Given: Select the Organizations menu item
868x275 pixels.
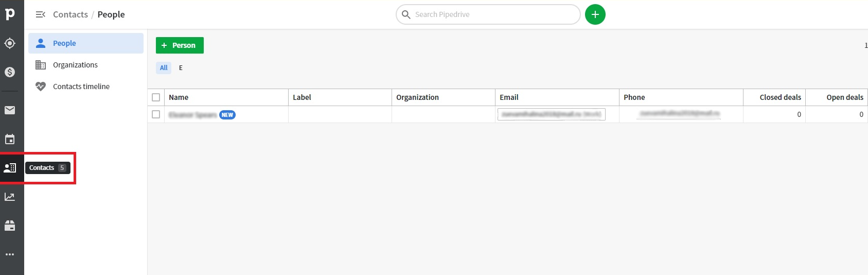Looking at the screenshot, I should pos(86,65).
